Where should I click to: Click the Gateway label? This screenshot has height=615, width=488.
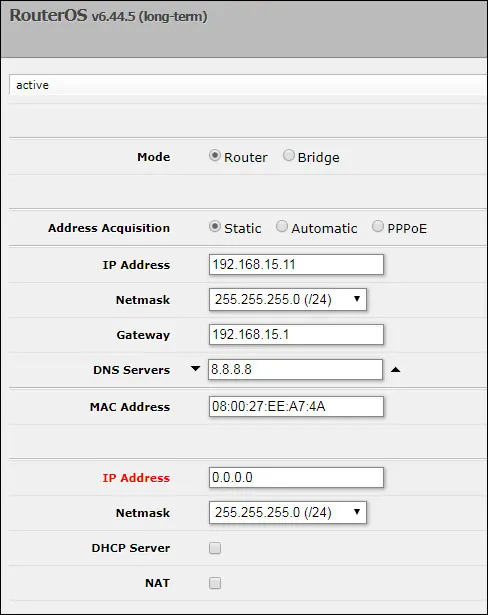[143, 335]
